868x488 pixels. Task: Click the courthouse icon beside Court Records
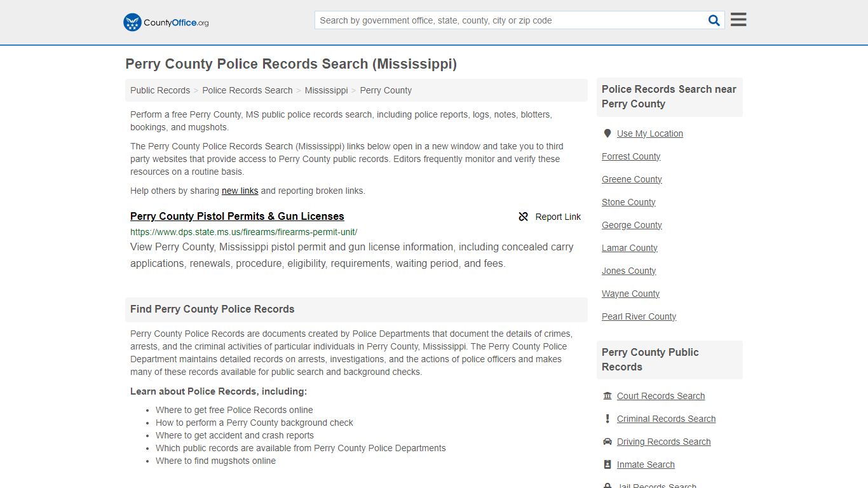(607, 396)
